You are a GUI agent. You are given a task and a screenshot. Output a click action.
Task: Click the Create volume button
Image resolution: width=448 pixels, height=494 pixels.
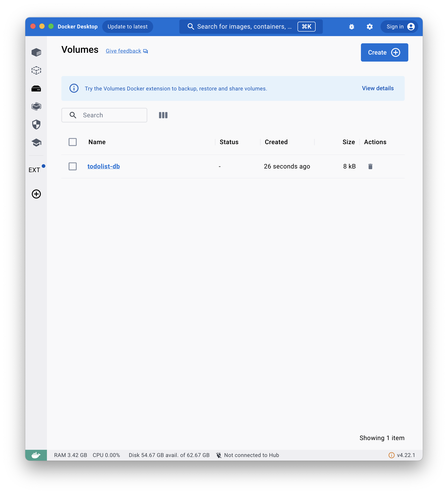tap(384, 52)
